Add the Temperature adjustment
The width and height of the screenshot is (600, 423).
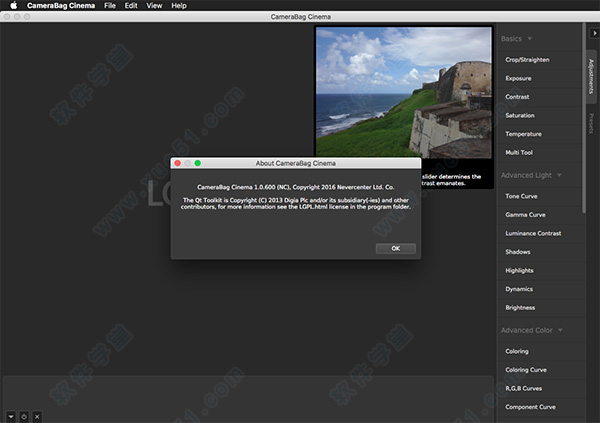[540, 134]
